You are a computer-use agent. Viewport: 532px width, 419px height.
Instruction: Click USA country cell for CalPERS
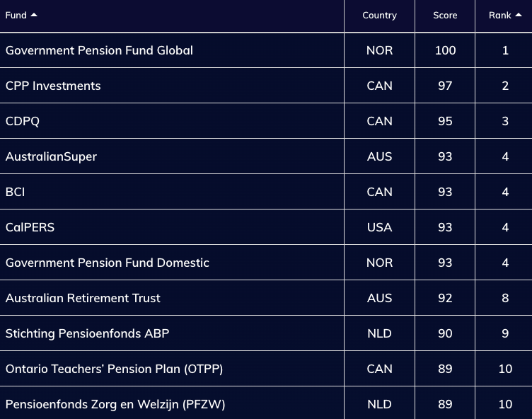pos(379,227)
